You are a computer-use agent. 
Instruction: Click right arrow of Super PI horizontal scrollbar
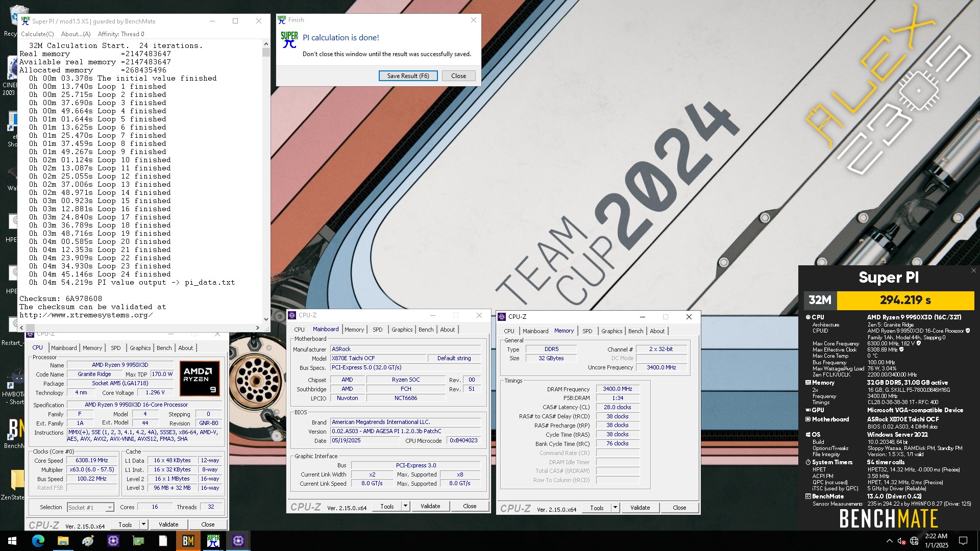pyautogui.click(x=258, y=328)
